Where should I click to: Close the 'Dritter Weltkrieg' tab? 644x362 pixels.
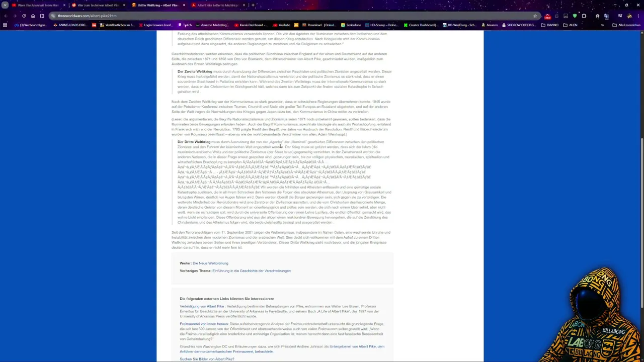pyautogui.click(x=184, y=5)
